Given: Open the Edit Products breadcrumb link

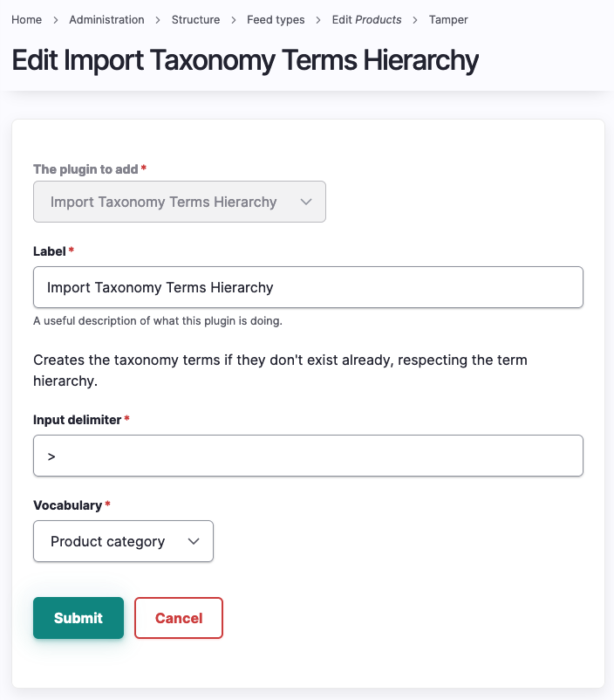Looking at the screenshot, I should (x=366, y=19).
